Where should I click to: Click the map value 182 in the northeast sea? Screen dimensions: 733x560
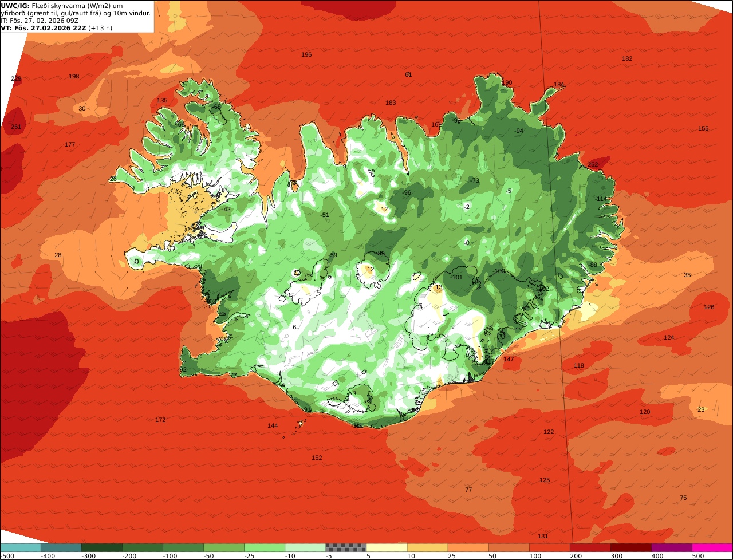point(627,58)
